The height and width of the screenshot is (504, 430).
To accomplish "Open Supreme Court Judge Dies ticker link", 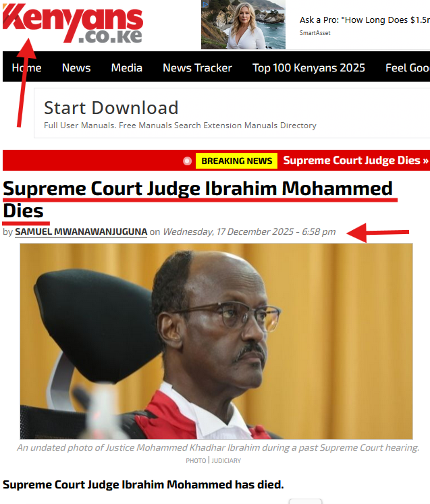I will pyautogui.click(x=356, y=160).
